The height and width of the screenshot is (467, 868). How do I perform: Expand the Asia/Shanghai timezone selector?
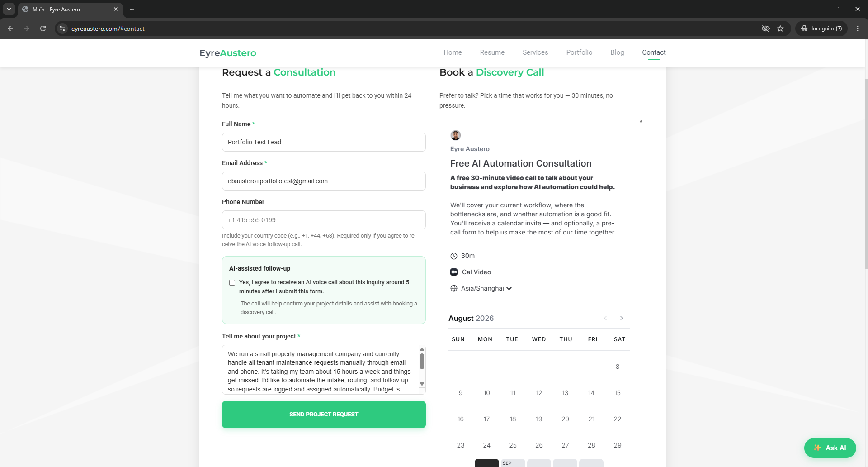[481, 288]
